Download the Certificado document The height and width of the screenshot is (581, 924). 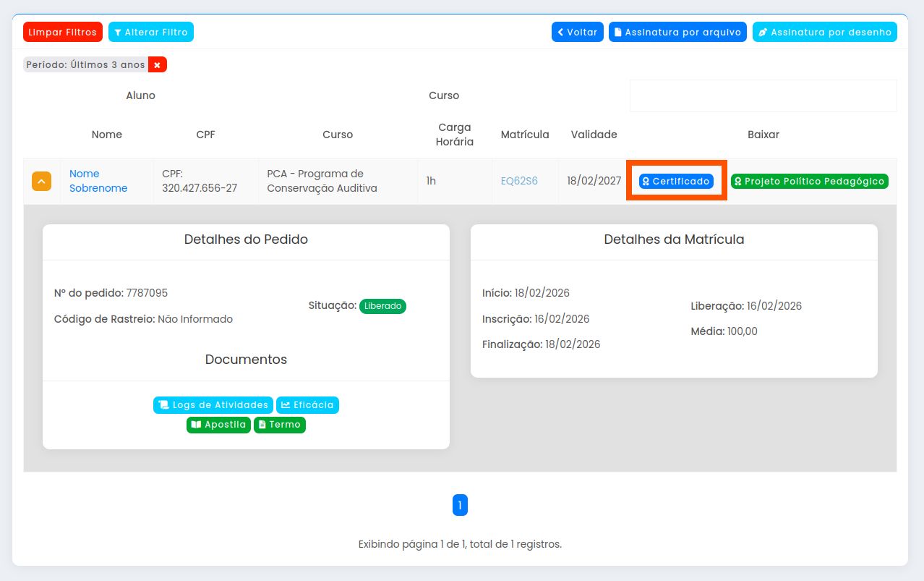pos(676,181)
